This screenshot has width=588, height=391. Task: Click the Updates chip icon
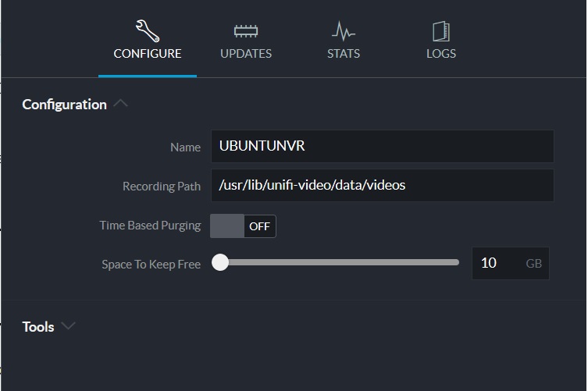(246, 31)
